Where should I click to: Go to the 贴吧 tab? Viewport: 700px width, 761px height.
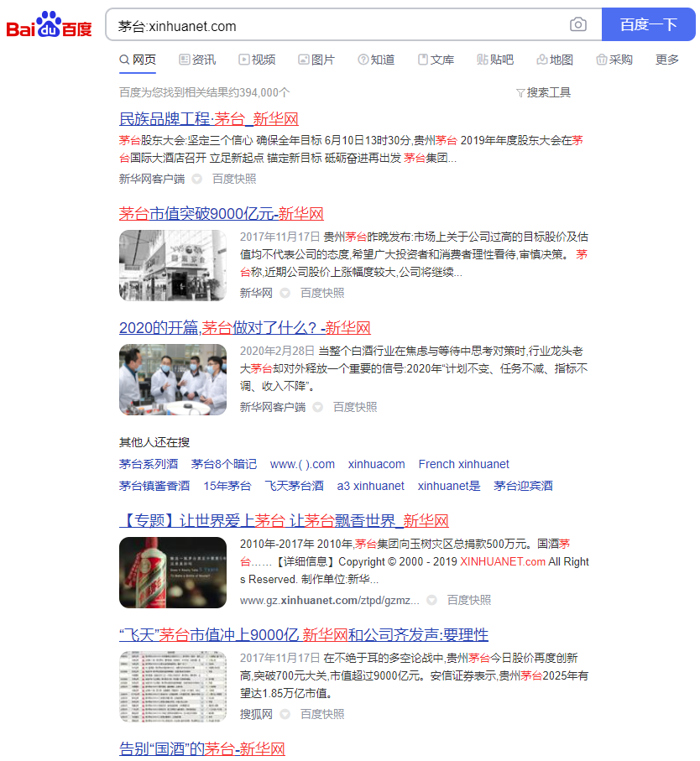coord(495,60)
